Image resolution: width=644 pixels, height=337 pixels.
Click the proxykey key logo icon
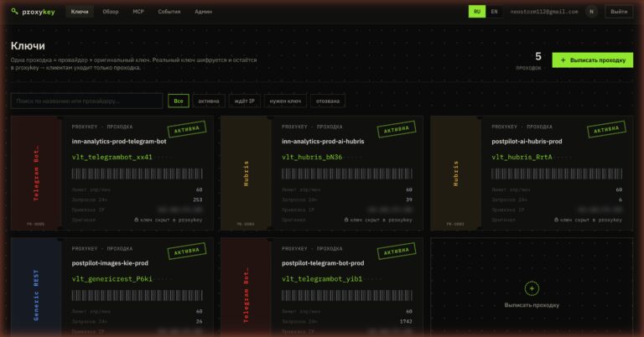click(x=15, y=12)
